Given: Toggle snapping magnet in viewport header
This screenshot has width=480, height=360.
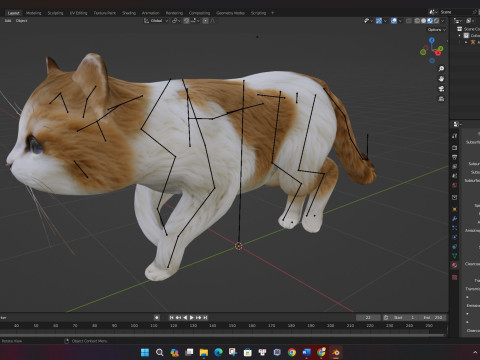Looking at the screenshot, I should 186,21.
